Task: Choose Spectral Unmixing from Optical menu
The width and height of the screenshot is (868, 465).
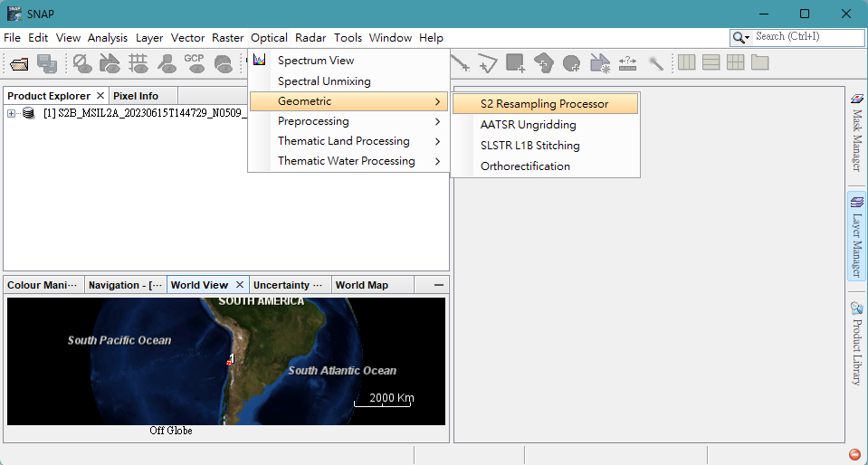Action: coord(348,81)
